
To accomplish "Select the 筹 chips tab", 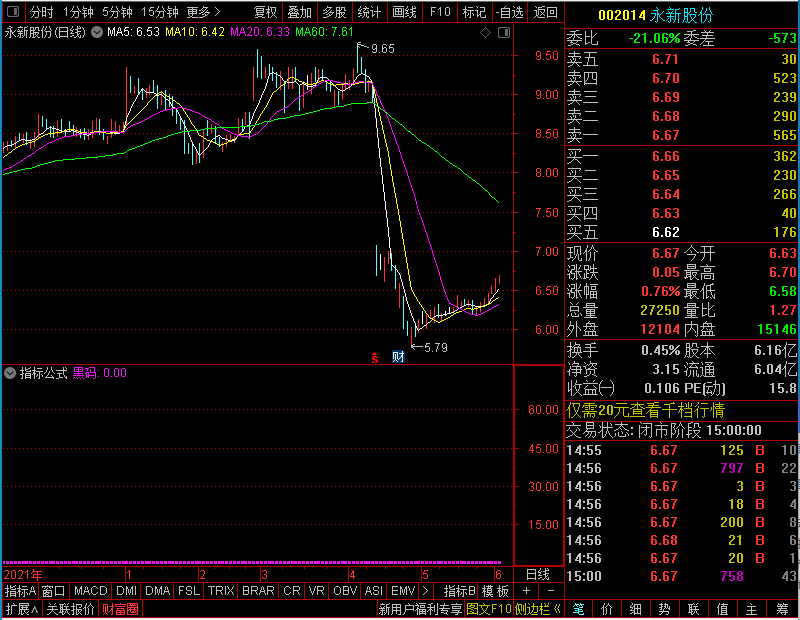I will coord(782,609).
